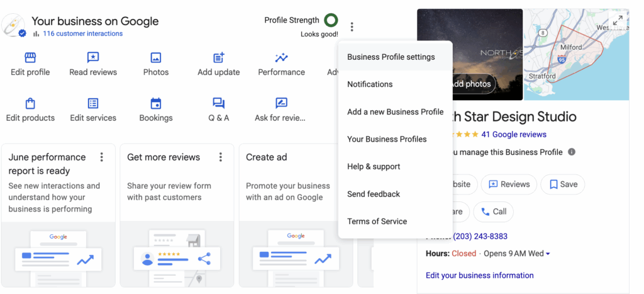The image size is (644, 294).
Task: Open Bookings calendar icon
Action: 156,103
